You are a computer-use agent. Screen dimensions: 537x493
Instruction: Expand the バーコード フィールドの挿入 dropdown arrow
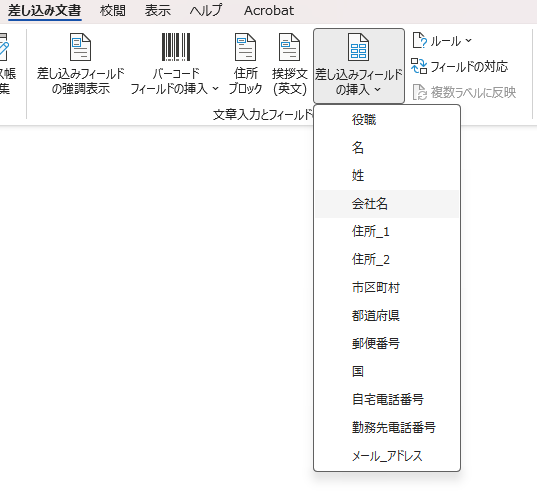pos(215,89)
